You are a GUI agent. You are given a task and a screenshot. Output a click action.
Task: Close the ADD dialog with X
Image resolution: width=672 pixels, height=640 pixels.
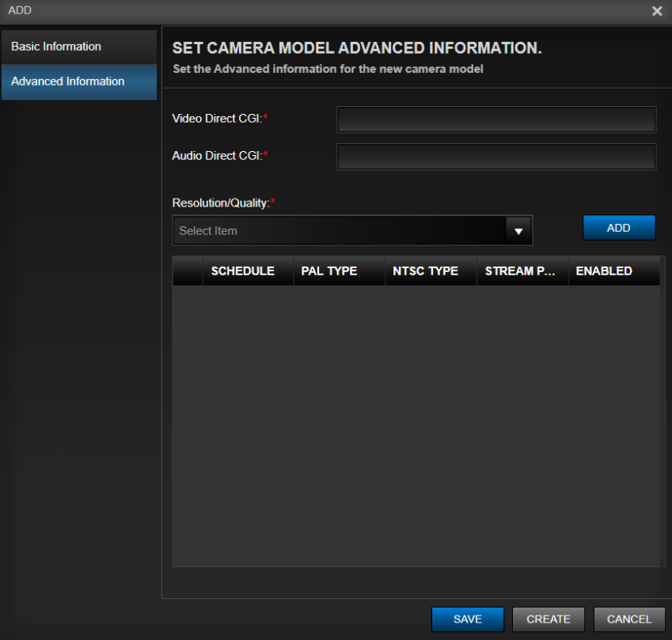[x=657, y=11]
